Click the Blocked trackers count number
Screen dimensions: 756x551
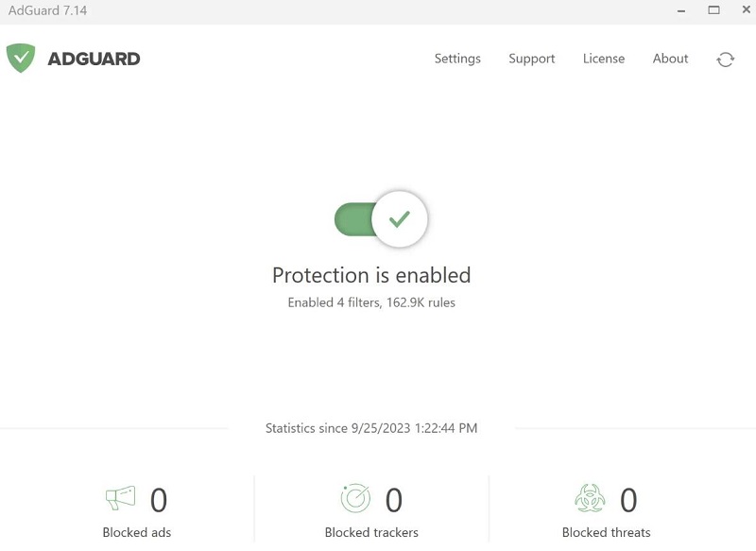393,500
